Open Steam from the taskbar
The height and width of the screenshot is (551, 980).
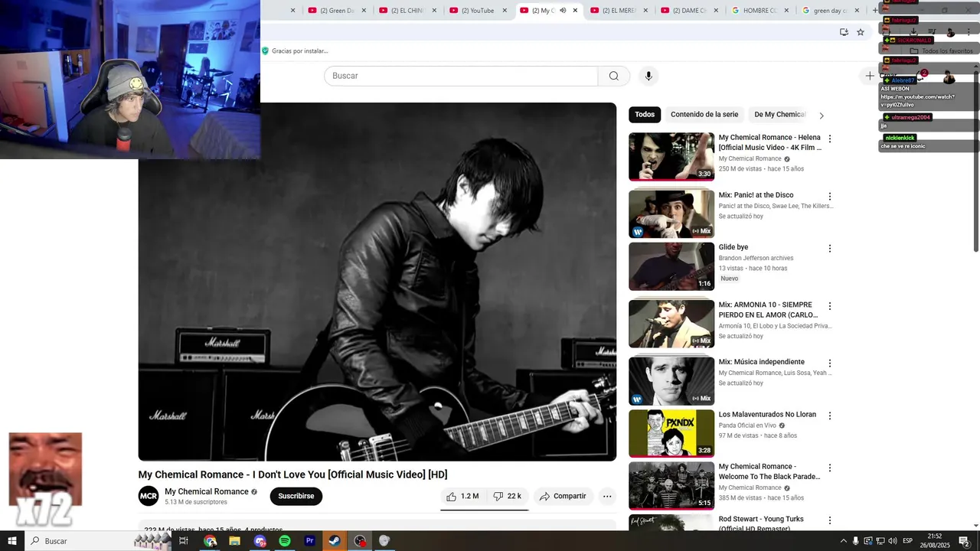pos(335,541)
